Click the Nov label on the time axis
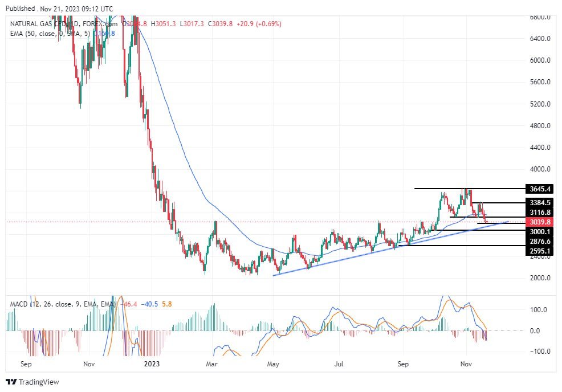The image size is (562, 392). click(465, 362)
